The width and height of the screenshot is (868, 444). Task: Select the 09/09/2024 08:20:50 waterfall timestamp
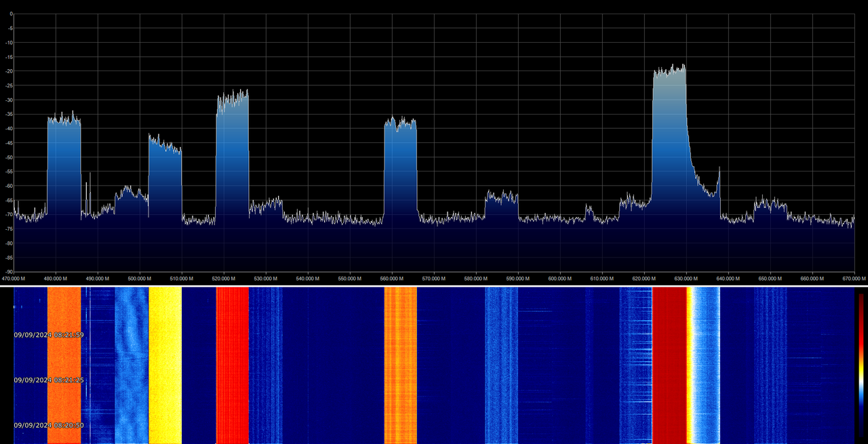[49, 425]
